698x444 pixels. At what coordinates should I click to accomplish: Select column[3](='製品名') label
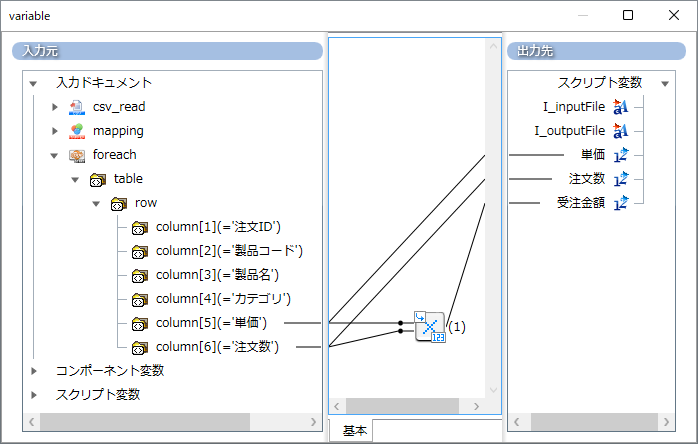tap(217, 275)
